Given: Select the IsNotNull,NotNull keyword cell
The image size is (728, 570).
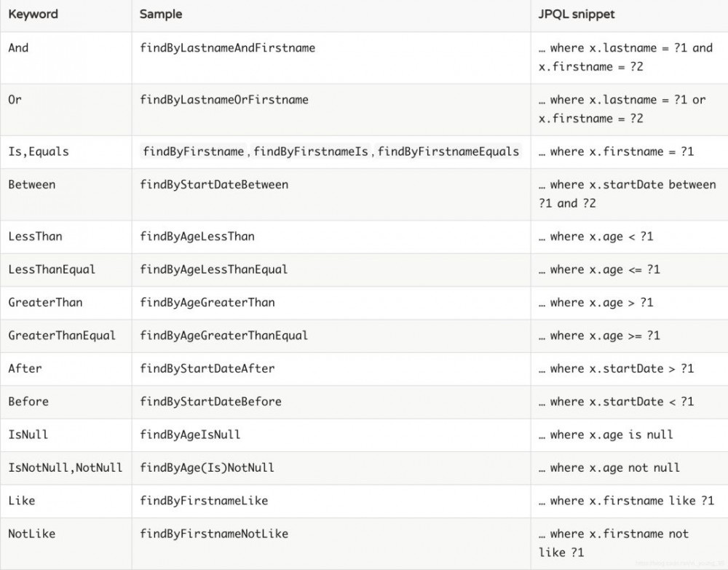Looking at the screenshot, I should (66, 467).
